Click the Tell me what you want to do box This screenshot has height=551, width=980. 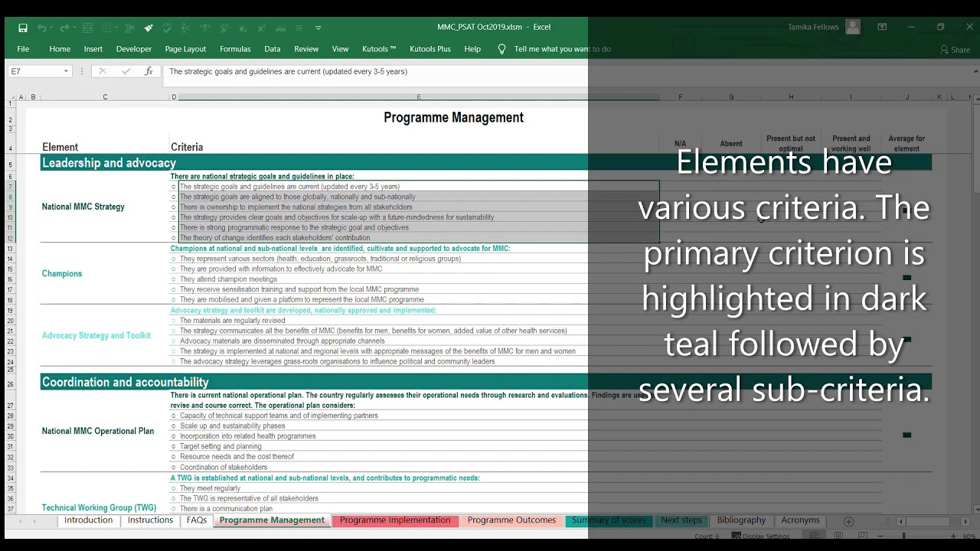(562, 49)
